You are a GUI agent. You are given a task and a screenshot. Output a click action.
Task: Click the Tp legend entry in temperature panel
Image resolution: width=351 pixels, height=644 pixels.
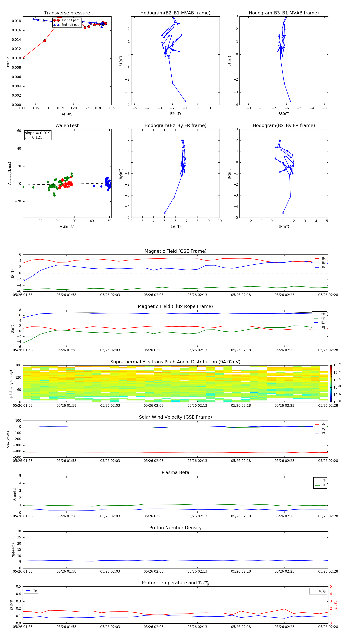point(31,591)
